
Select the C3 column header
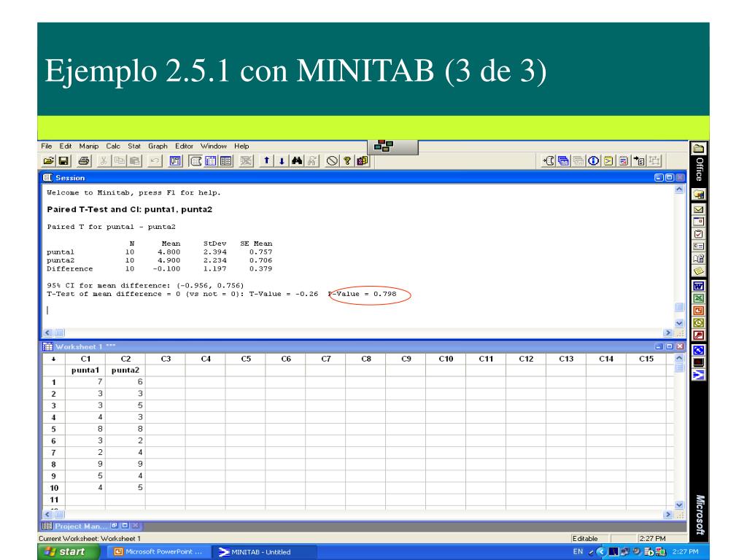coord(166,359)
